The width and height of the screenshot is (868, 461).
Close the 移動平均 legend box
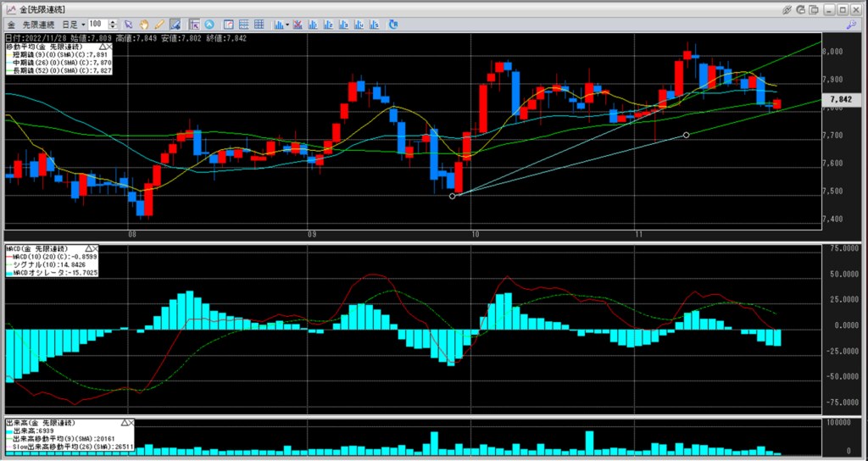coord(109,47)
